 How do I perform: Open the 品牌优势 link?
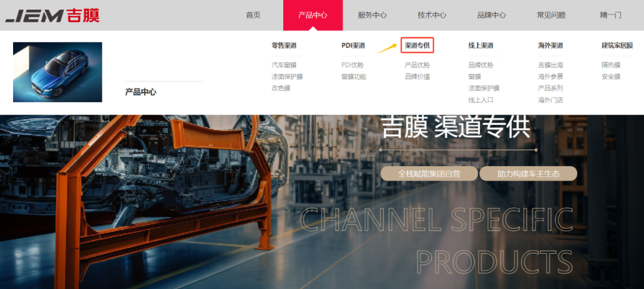(481, 65)
